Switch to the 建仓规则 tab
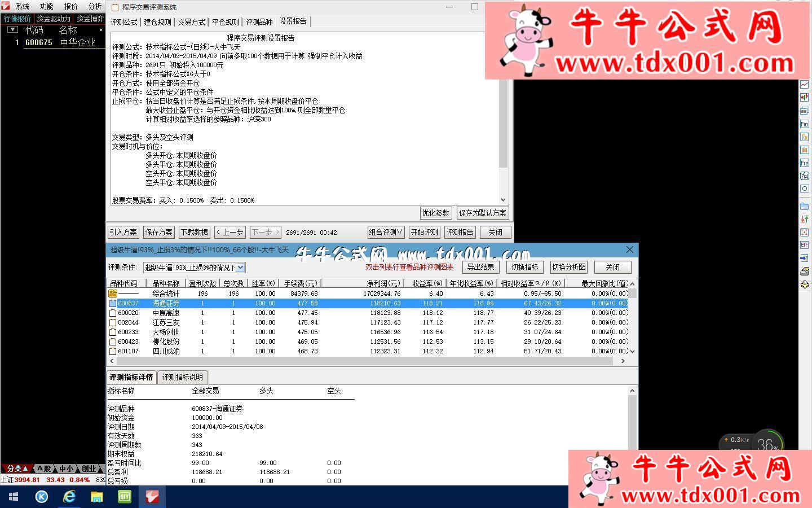This screenshot has height=508, width=812. click(x=157, y=22)
